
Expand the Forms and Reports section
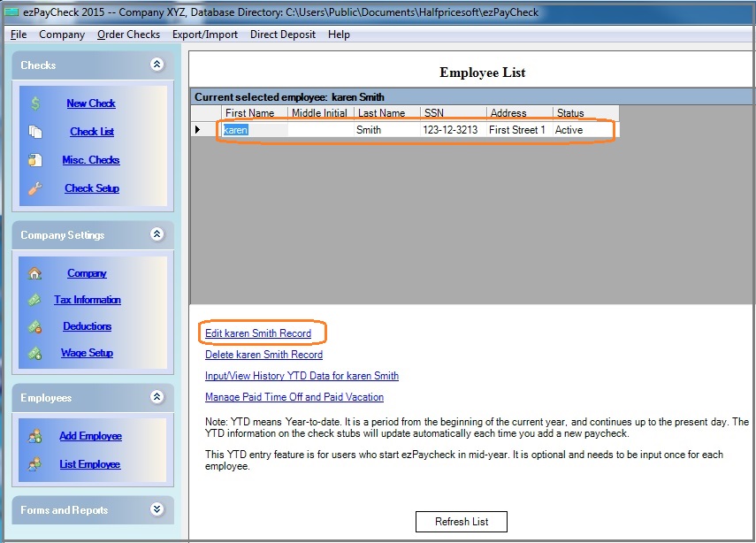157,510
